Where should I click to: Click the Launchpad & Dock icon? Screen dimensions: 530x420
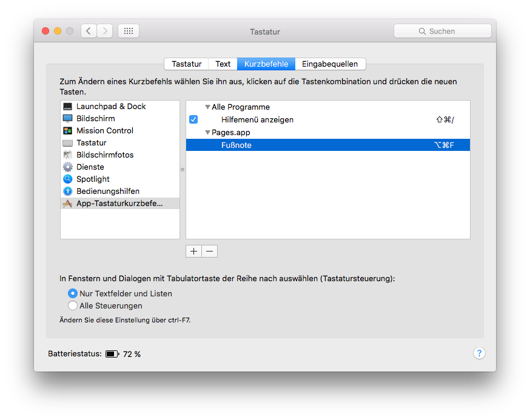(67, 107)
